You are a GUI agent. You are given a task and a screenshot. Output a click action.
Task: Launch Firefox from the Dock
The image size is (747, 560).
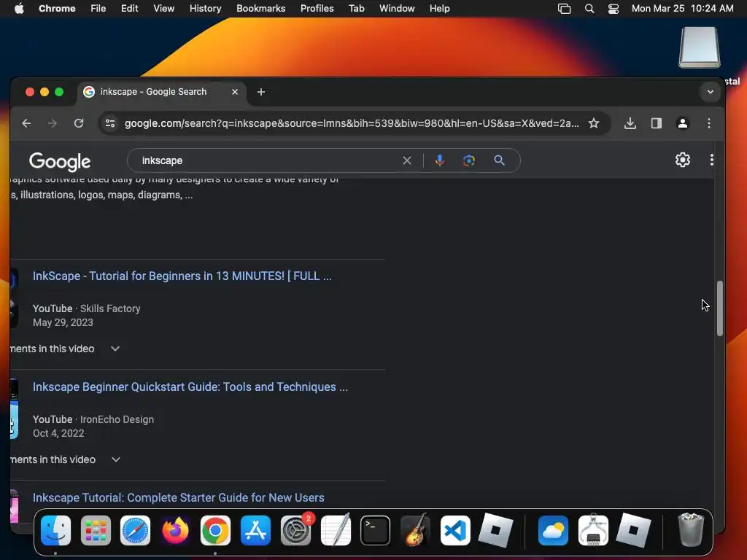175,531
